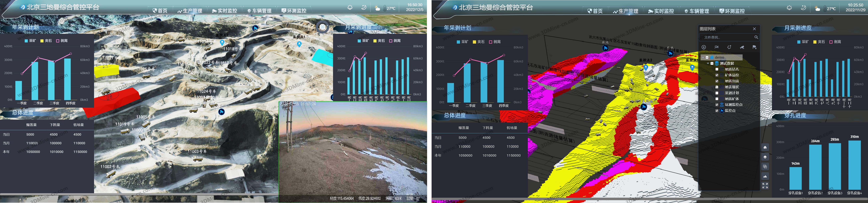The image size is (868, 203).
Task: Click the add polygon icon in layer toolbar
Action: [729, 47]
